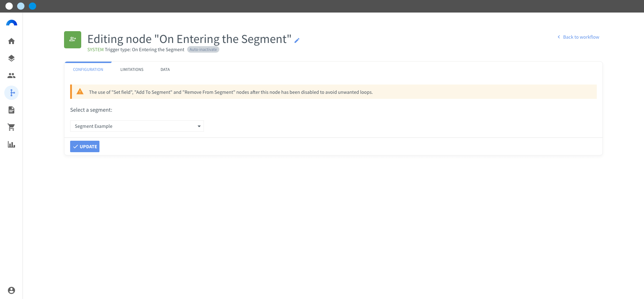
Task: Click the blue arc app logo
Action: point(11,23)
